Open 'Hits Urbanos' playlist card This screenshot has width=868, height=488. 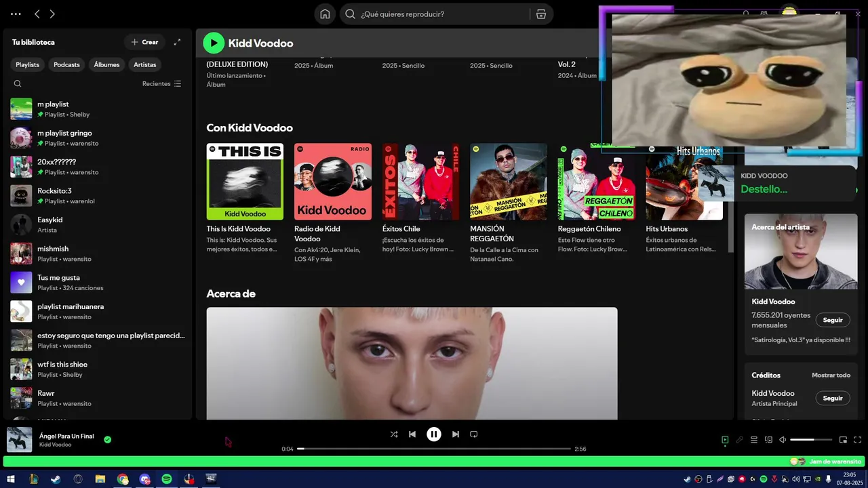(684, 198)
